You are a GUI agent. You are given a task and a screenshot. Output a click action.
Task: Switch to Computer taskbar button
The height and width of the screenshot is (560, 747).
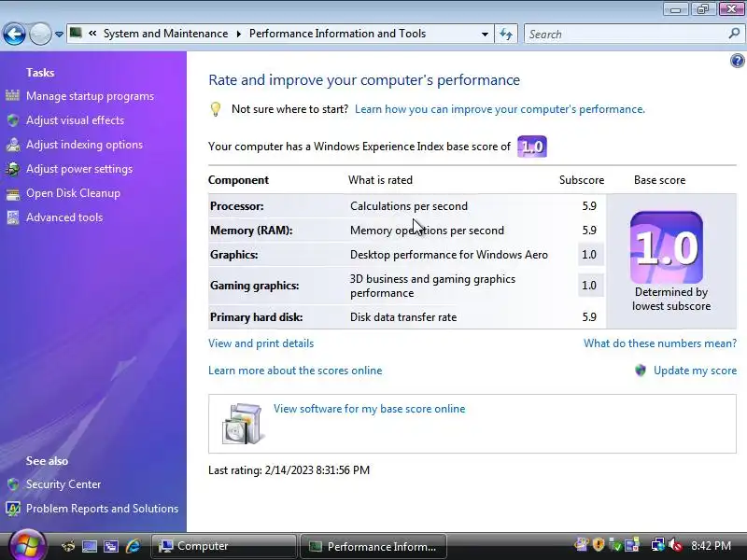(223, 546)
